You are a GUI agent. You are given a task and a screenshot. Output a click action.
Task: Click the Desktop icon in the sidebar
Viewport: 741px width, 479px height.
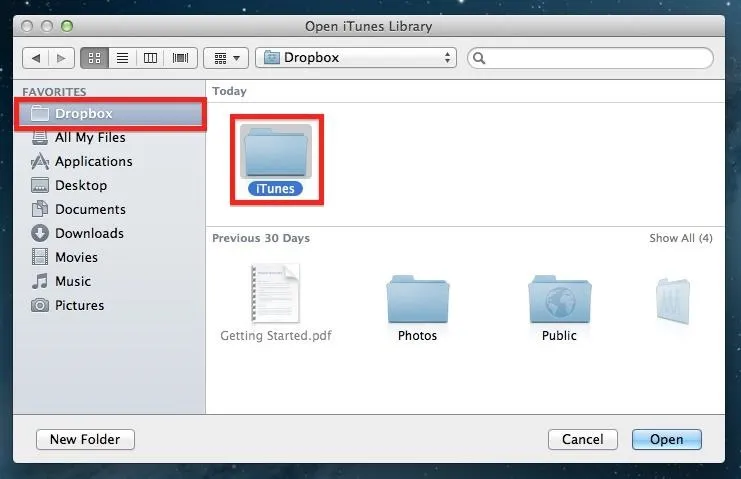40,185
